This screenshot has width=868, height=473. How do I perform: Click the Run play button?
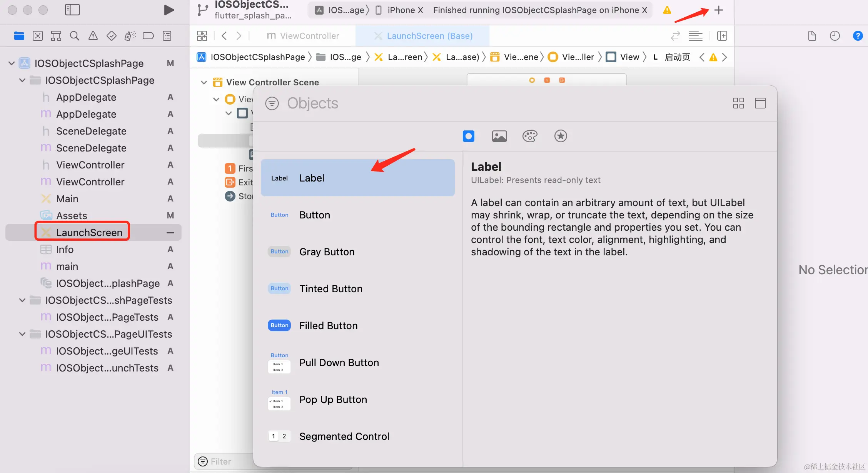pyautogui.click(x=169, y=10)
